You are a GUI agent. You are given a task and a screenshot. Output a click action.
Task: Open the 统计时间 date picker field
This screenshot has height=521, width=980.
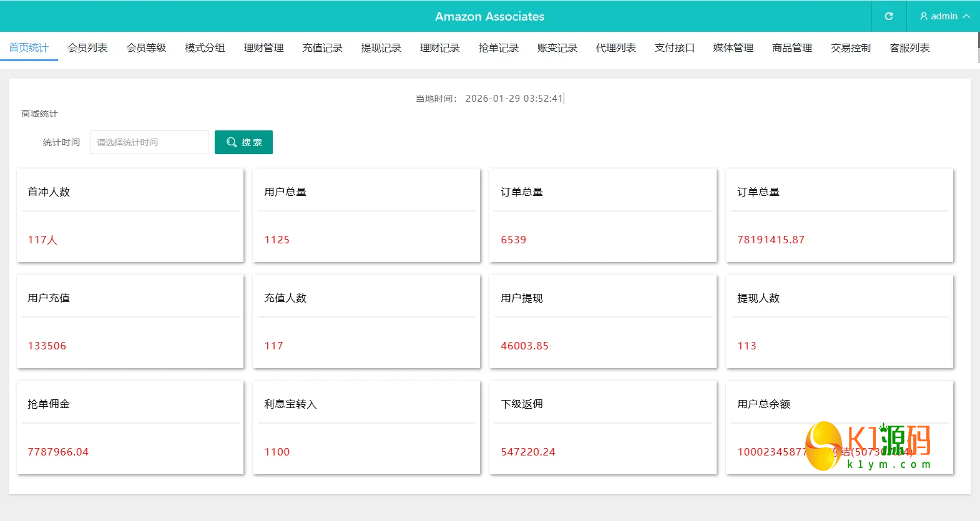[149, 142]
